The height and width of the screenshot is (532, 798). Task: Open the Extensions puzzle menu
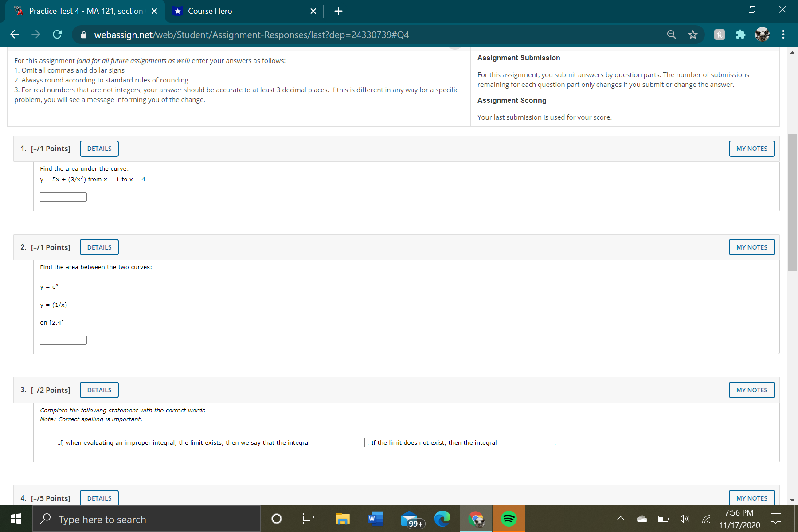point(740,35)
